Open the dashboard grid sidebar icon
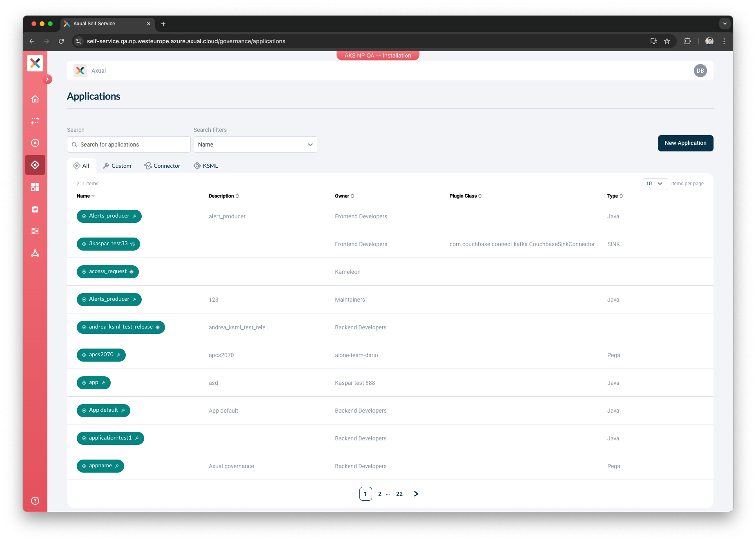The width and height of the screenshot is (756, 542). pyautogui.click(x=35, y=187)
